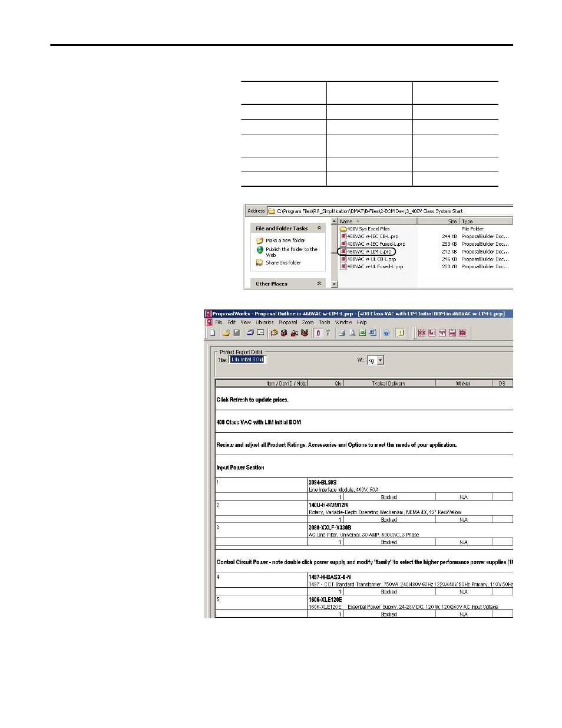Click the ProposalWorks document icon beside File menu
Image resolution: width=562 pixels, height=728 pixels.
[209, 322]
